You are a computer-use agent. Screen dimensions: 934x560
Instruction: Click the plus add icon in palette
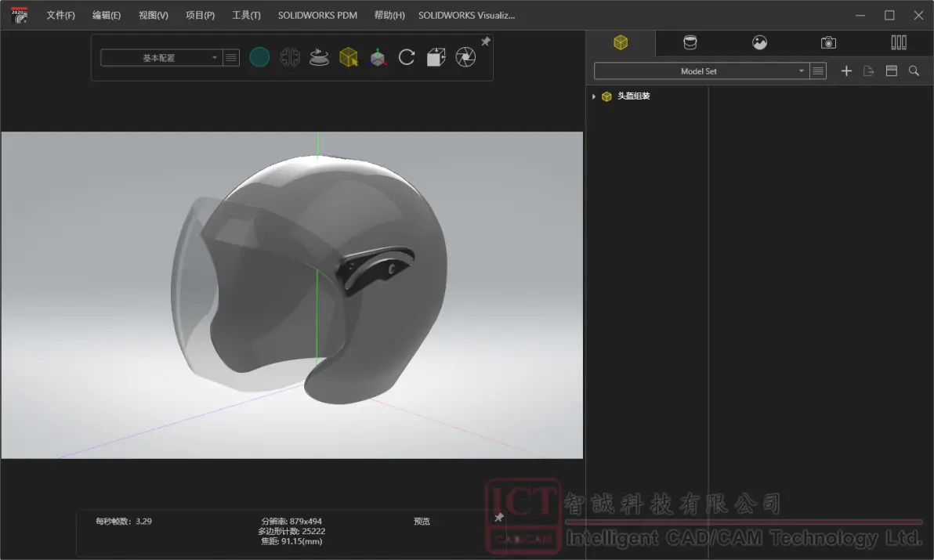pos(845,71)
